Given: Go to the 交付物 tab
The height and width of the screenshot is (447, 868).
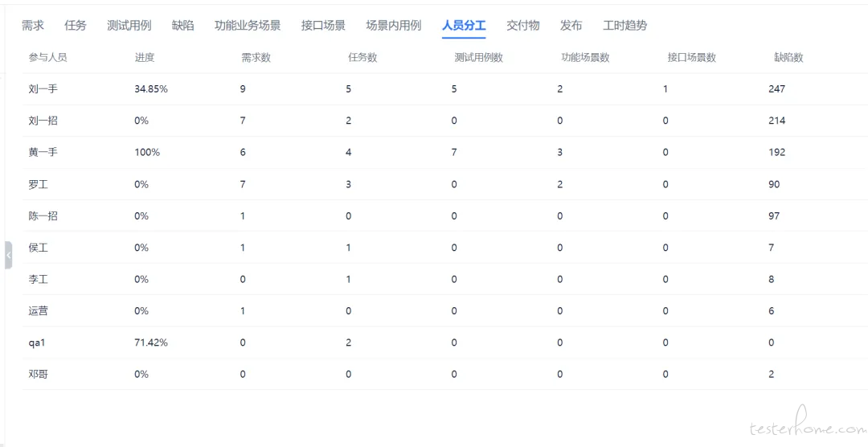Looking at the screenshot, I should (523, 26).
